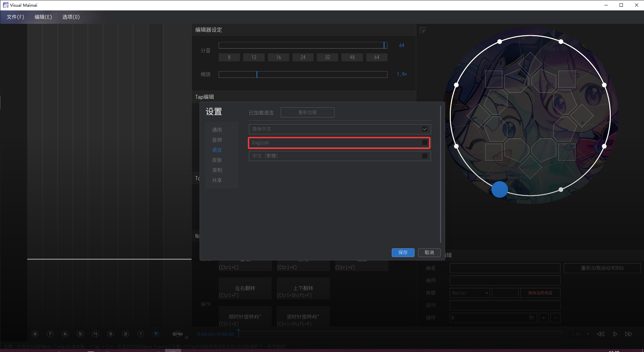This screenshot has width=644, height=352.
Task: Click the track 8 note lane icon
Action: click(35, 334)
